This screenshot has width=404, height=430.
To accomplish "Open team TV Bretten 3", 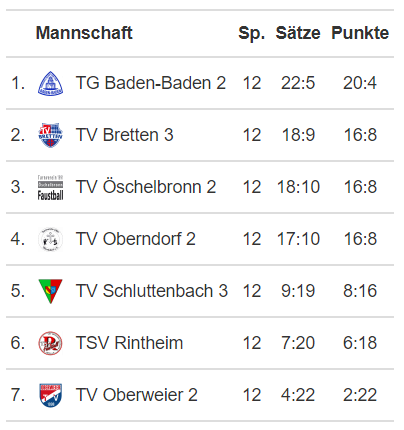I will coord(125,135).
